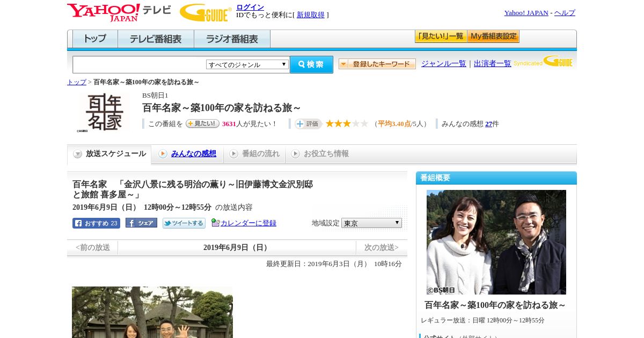Viewport: 644px width, 338px height.
Task: Click the BS朝日1 channel label
Action: click(x=155, y=95)
